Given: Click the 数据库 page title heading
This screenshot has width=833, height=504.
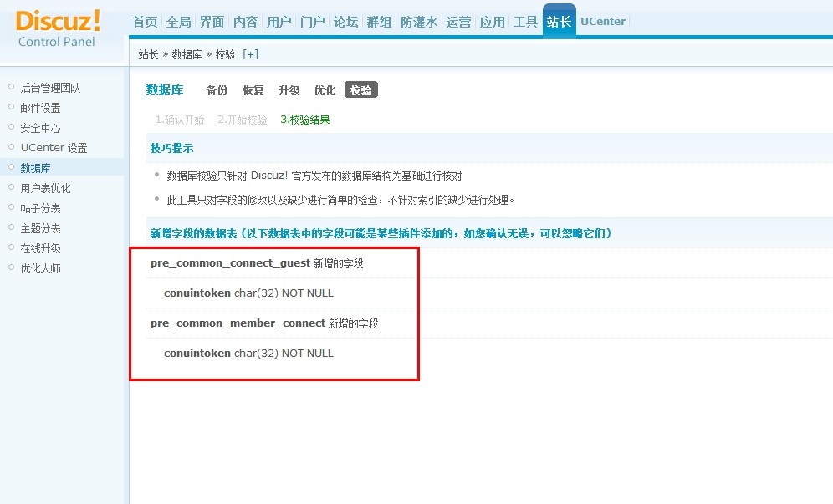Looking at the screenshot, I should coord(165,89).
